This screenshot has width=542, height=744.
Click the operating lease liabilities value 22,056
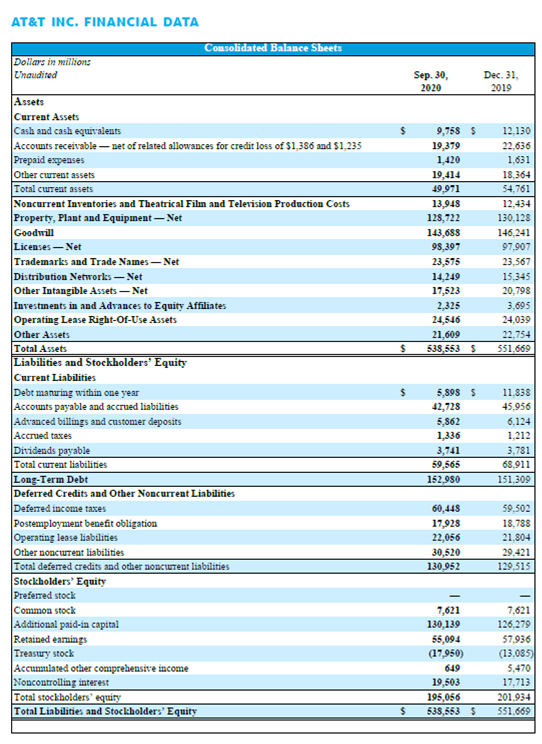446,538
